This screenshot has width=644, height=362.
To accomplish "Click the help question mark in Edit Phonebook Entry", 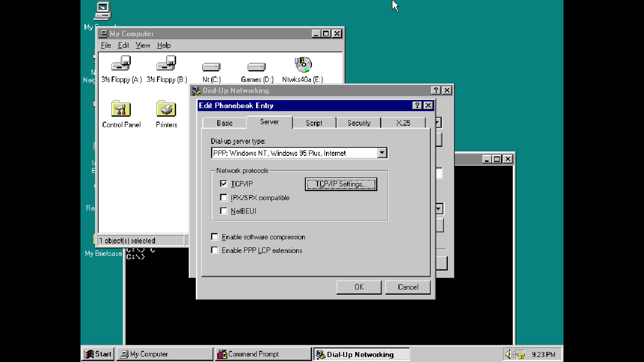I will tap(417, 105).
